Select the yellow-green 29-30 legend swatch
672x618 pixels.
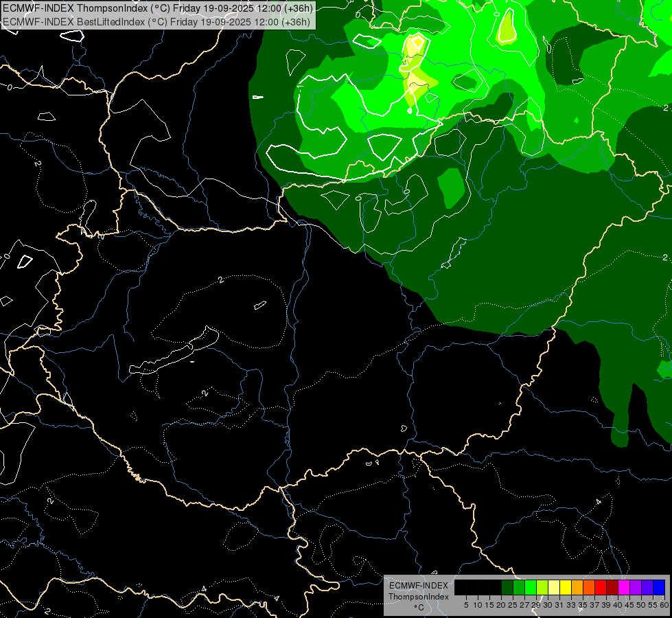click(x=542, y=587)
